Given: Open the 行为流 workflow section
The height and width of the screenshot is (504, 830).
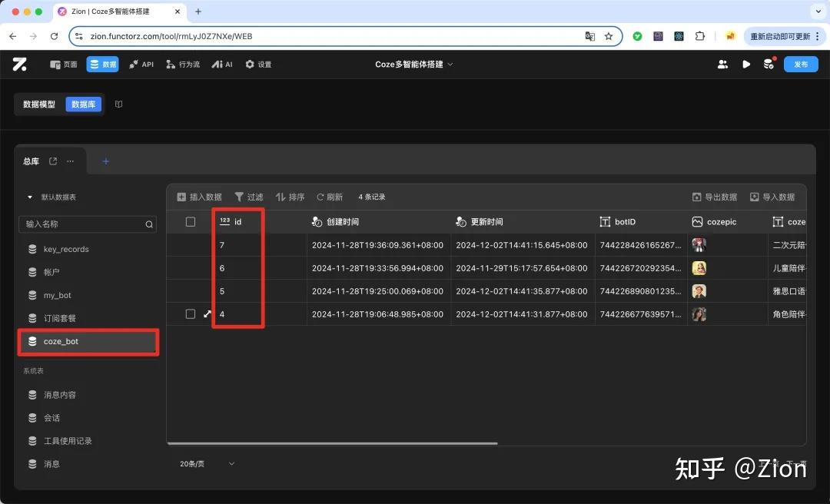Looking at the screenshot, I should point(183,65).
